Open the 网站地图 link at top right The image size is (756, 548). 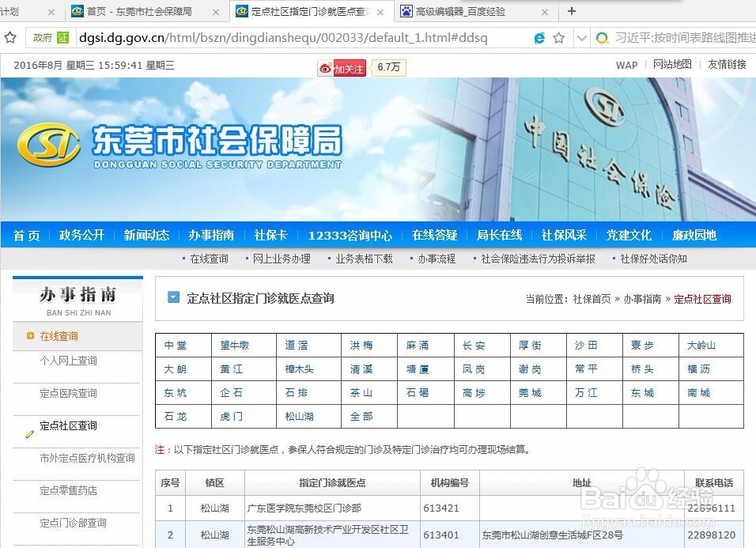pos(673,65)
